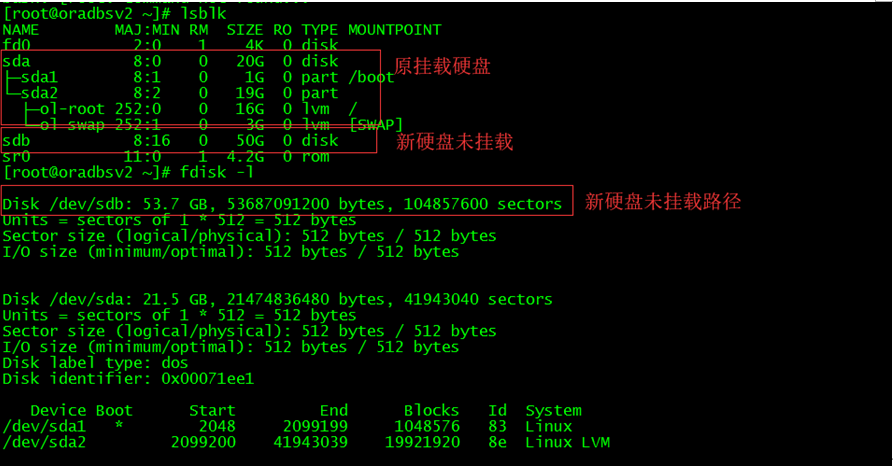Viewport: 893px width, 468px height.
Task: Click the 'End' table header
Action: pos(334,410)
